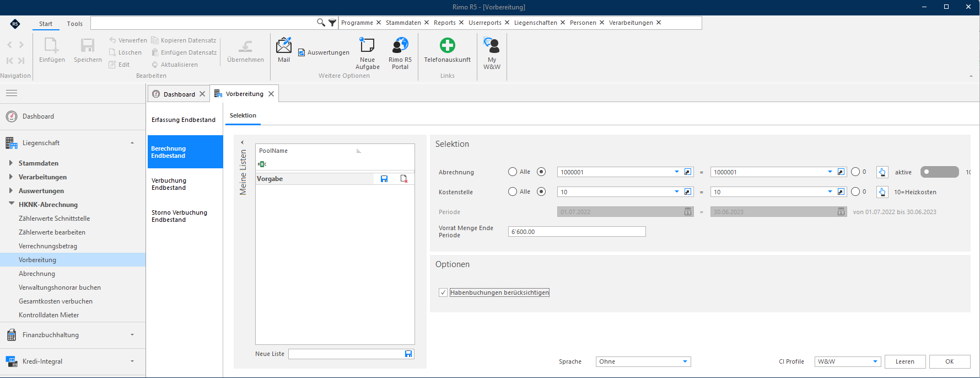Uncheck Habenbuchungen berücksichtigen
980x378 pixels.
[x=443, y=292]
